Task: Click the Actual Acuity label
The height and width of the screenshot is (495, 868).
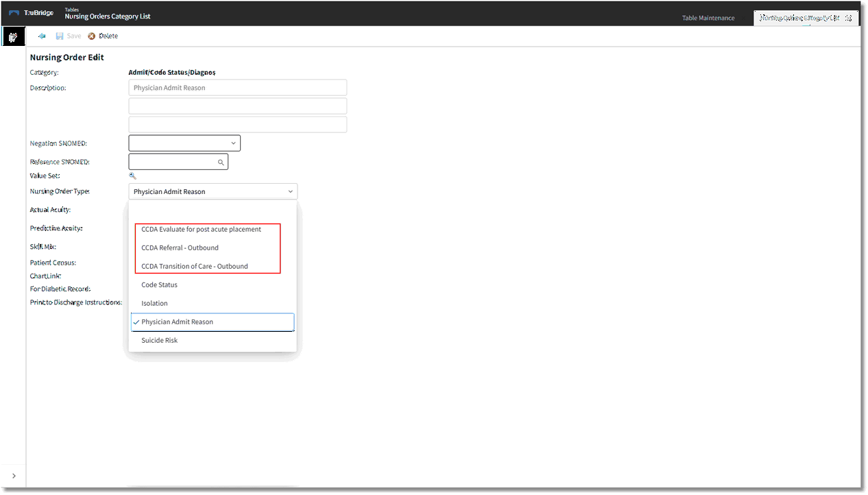Action: [x=50, y=210]
